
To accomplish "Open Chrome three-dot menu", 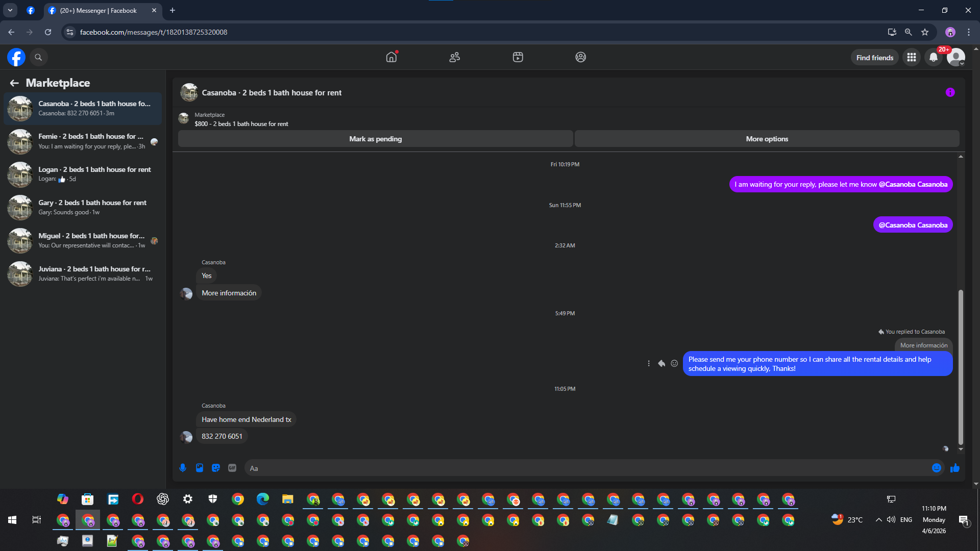I will [x=969, y=32].
